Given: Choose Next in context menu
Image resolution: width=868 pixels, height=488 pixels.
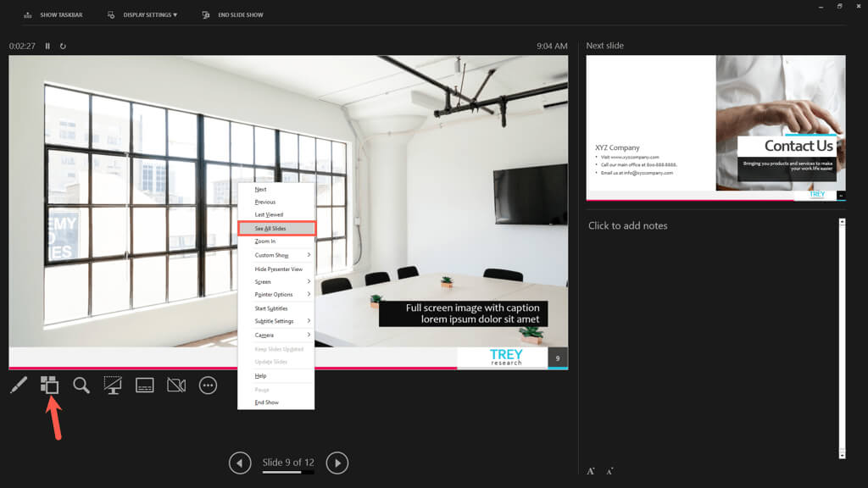Looking at the screenshot, I should pyautogui.click(x=276, y=189).
